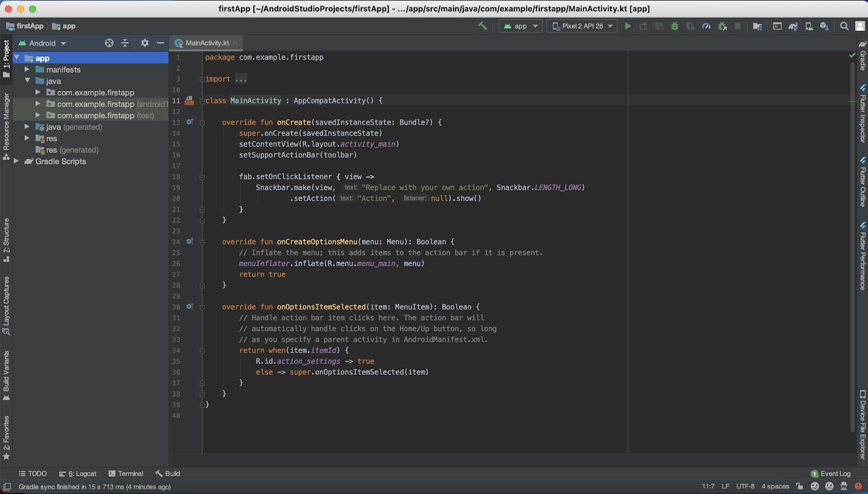This screenshot has width=868, height=494.
Task: Toggle the read-only lock icon in status bar
Action: coord(799,486)
